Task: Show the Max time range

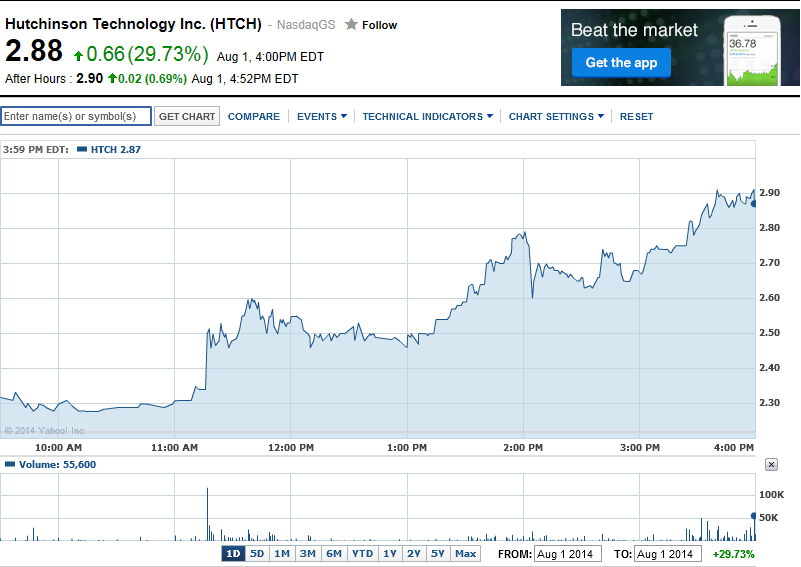Action: tap(465, 554)
